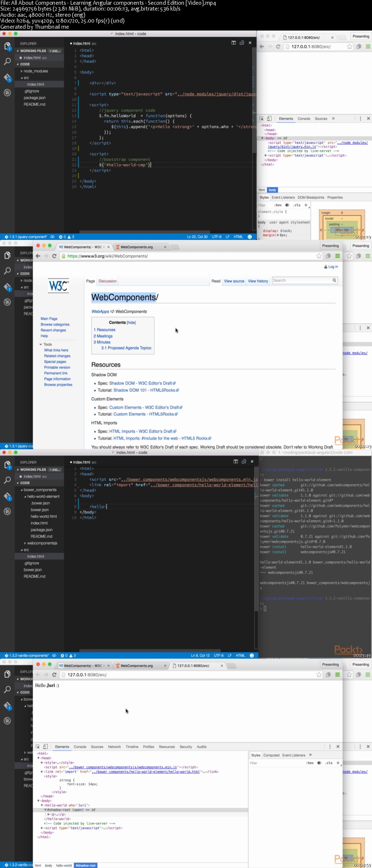Open the Explorer icon in the jQuery-code frame's activity bar

(7, 46)
